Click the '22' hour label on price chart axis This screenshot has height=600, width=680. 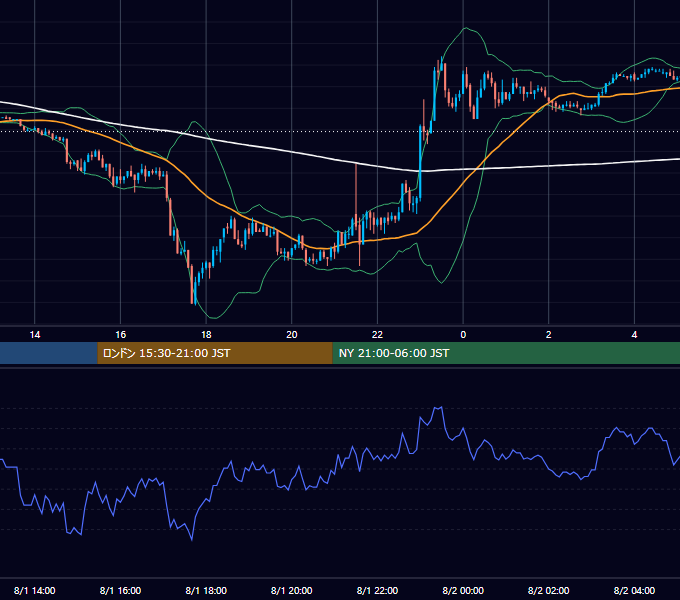click(x=377, y=334)
